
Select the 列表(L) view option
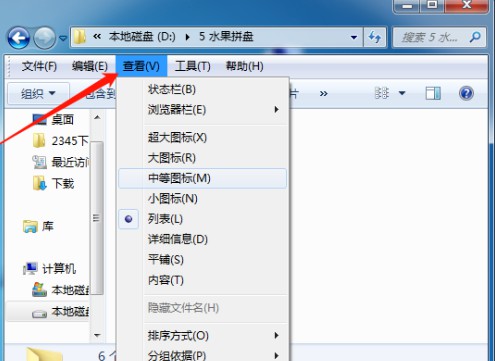click(203, 219)
